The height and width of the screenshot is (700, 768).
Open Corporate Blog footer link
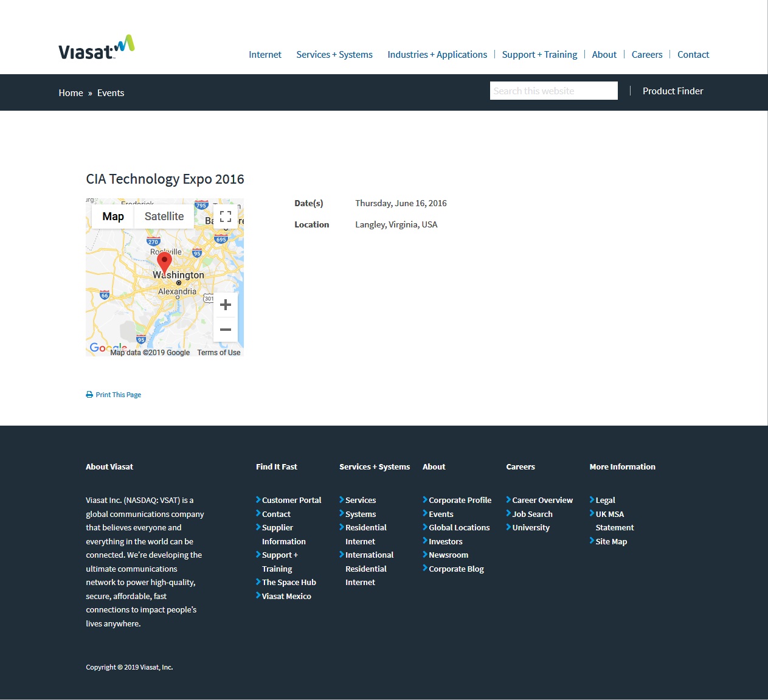(x=456, y=569)
